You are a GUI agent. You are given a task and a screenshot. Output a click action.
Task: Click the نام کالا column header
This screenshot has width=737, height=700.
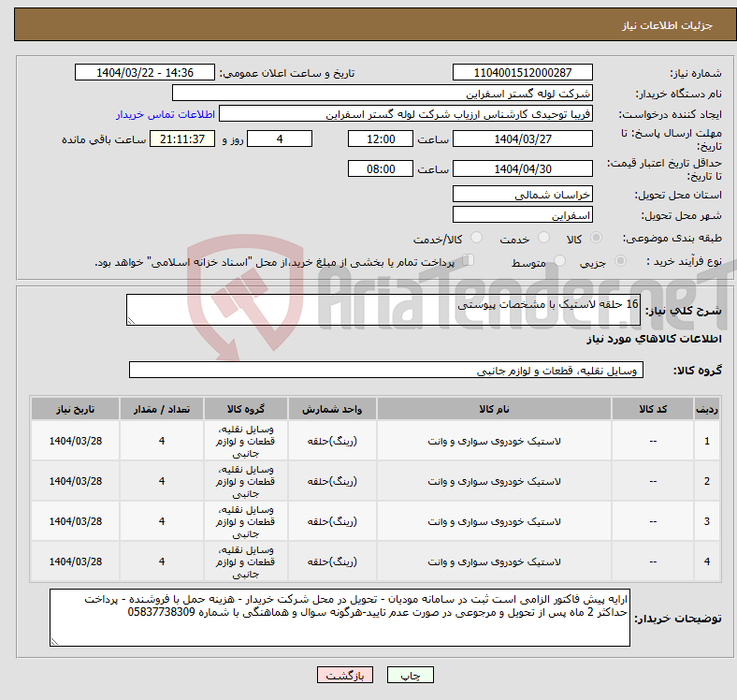point(494,409)
